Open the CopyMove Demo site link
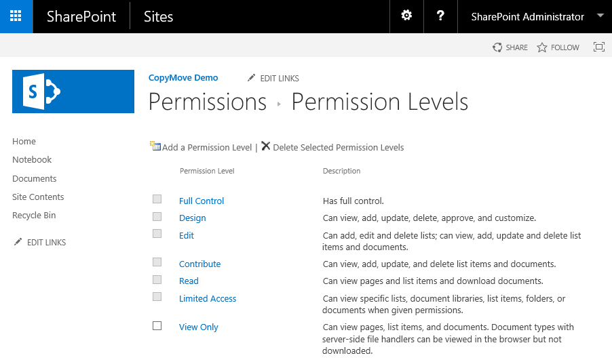The width and height of the screenshot is (612, 364). [183, 78]
